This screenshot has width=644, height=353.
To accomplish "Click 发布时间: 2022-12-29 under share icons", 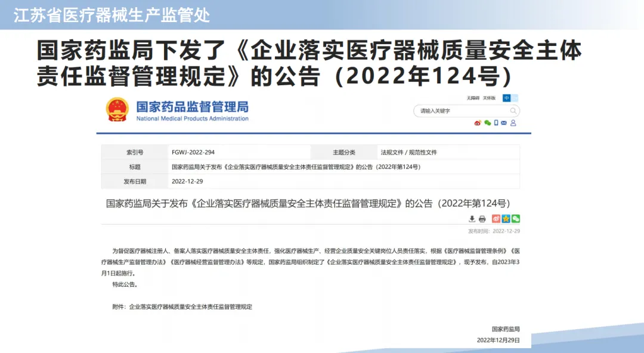I will click(494, 231).
